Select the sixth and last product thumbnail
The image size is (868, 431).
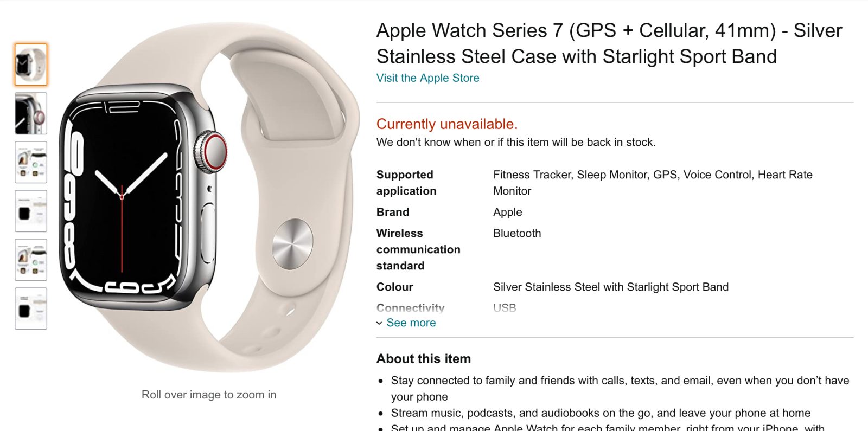click(x=31, y=308)
